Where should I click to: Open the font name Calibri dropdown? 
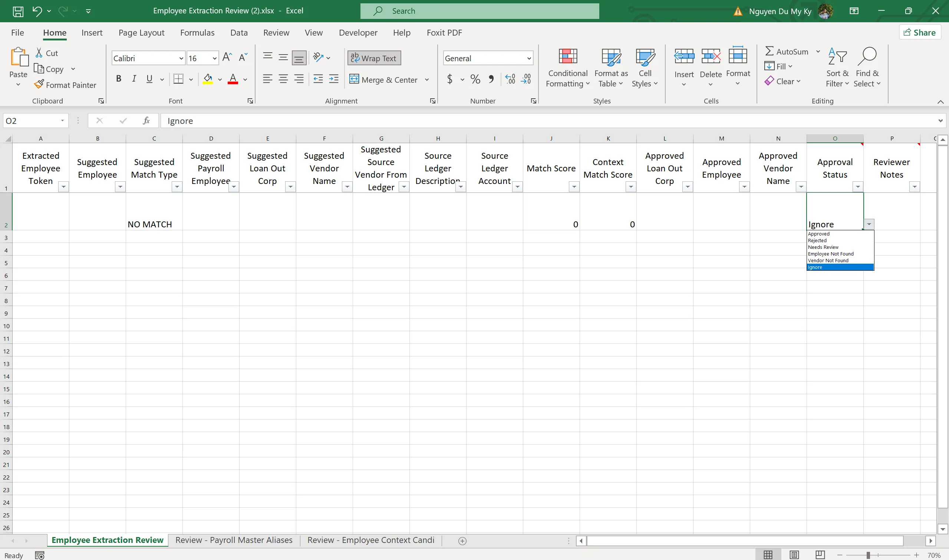pyautogui.click(x=181, y=58)
